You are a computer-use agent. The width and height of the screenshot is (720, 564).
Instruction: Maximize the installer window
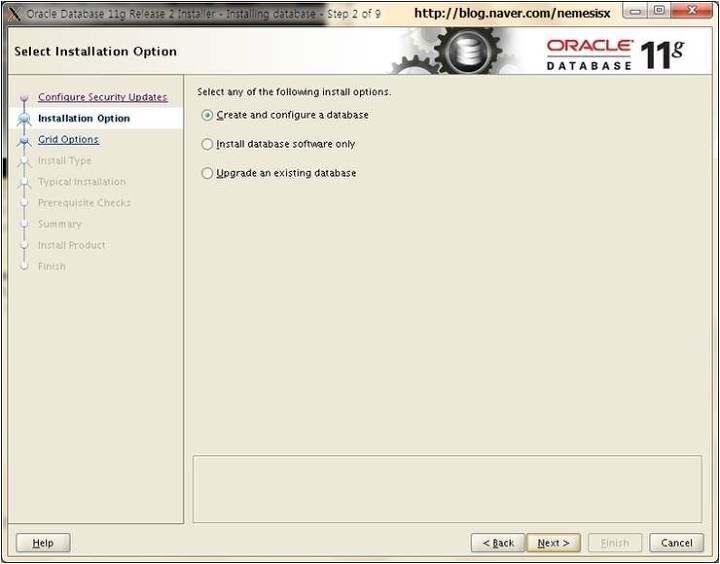click(x=659, y=11)
